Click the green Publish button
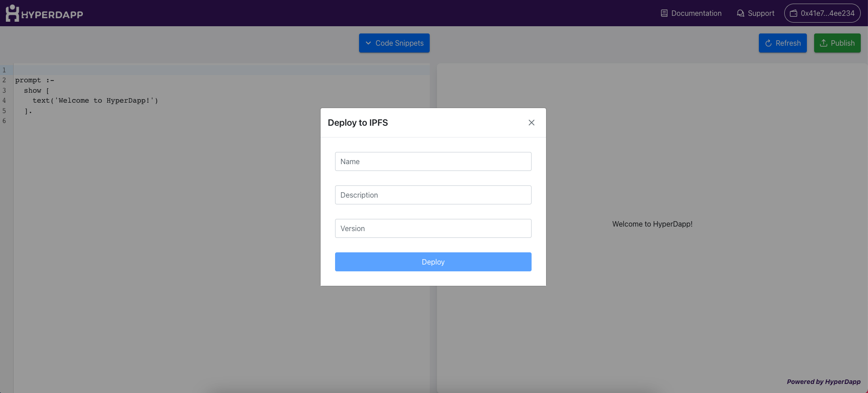Viewport: 868px width, 393px height. click(x=837, y=43)
